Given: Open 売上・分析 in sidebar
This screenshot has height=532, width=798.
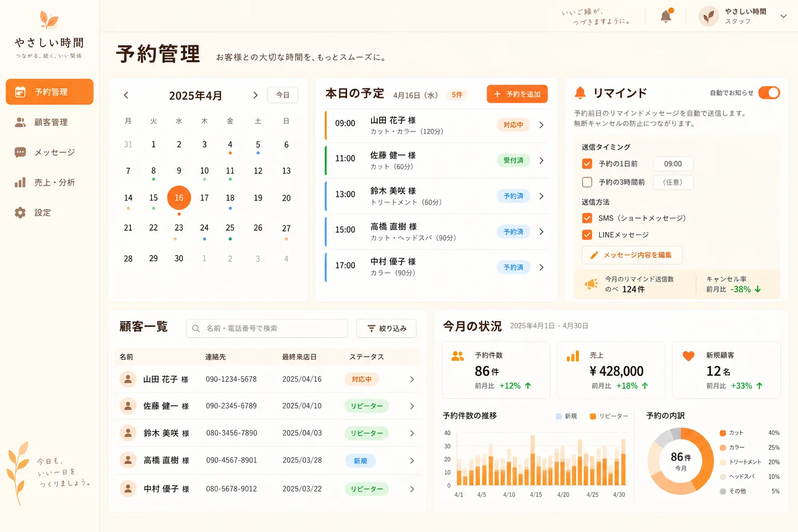Looking at the screenshot, I should (50, 182).
